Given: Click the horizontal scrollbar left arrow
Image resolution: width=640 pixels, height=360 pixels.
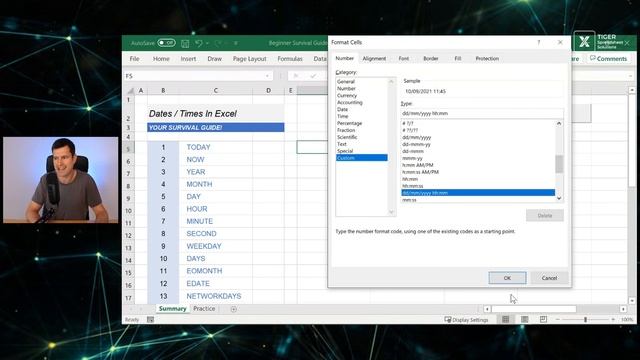Looking at the screenshot, I should 487,309.
